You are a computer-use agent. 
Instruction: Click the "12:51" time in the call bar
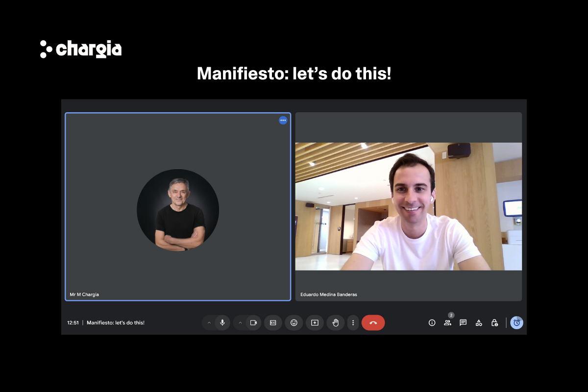click(73, 323)
